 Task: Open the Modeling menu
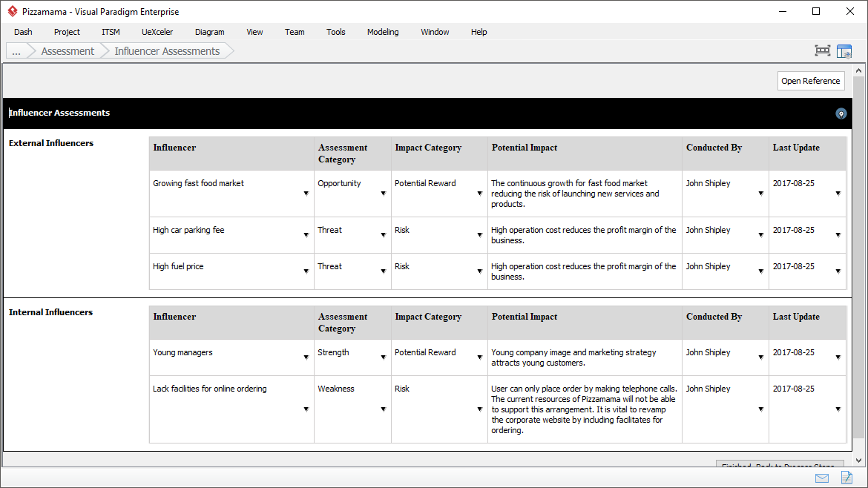coord(383,32)
